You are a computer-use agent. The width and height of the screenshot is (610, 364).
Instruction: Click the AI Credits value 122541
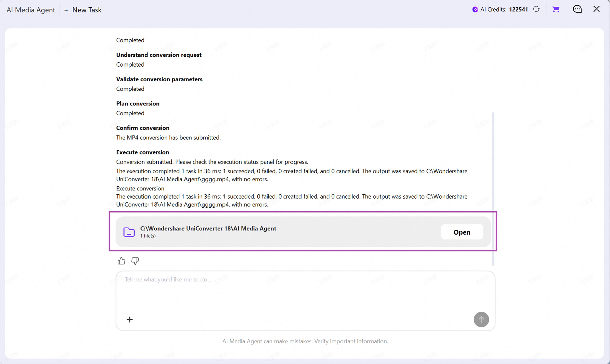(x=518, y=10)
